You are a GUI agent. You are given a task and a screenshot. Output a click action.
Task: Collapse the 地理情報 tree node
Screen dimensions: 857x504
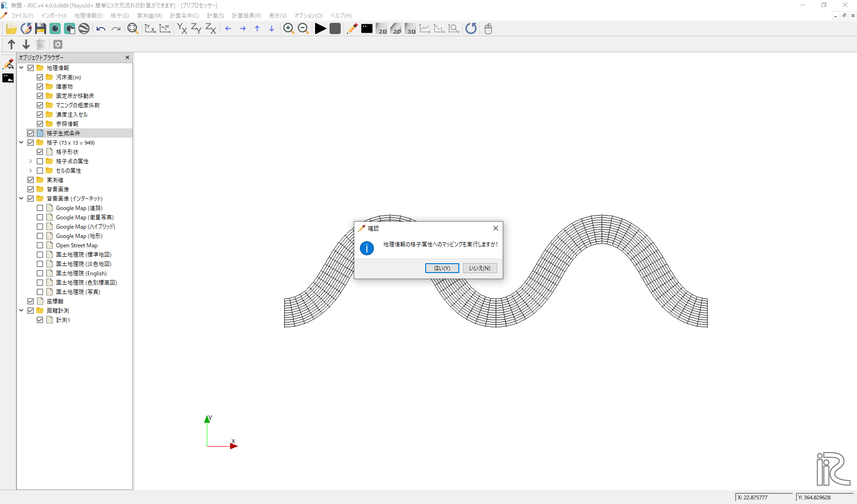(x=21, y=68)
